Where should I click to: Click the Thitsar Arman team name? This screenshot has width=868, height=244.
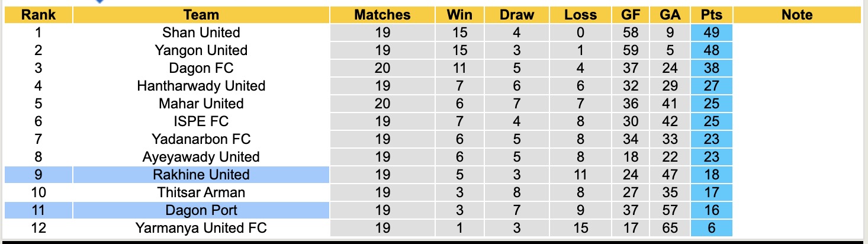click(201, 192)
